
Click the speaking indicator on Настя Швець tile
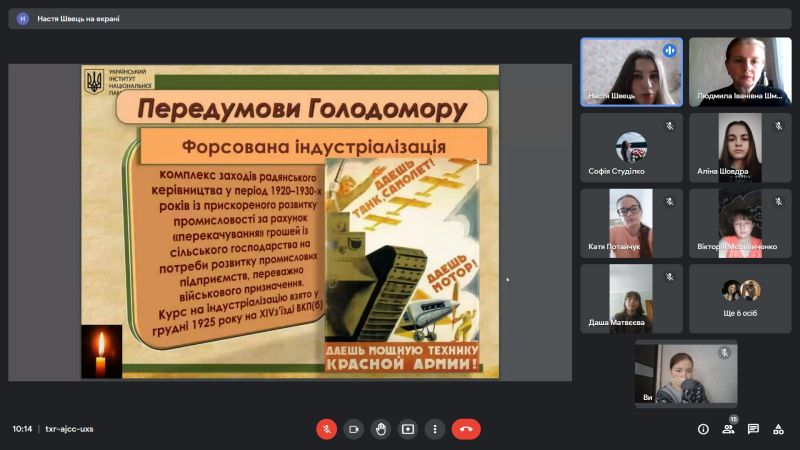point(669,51)
